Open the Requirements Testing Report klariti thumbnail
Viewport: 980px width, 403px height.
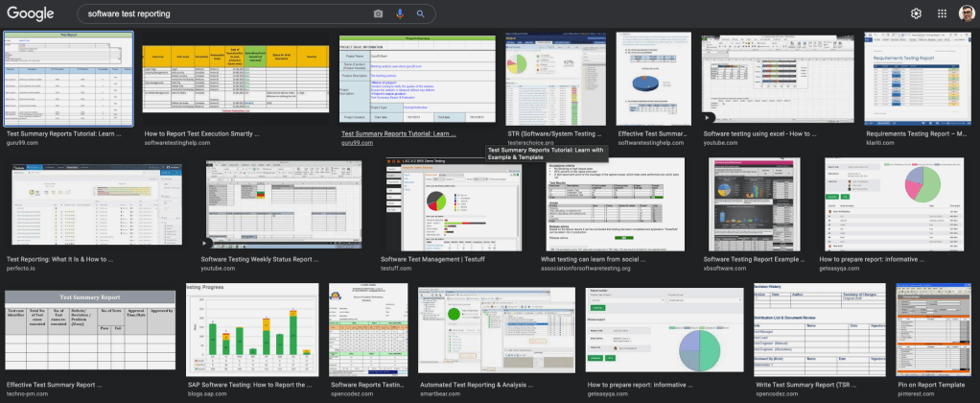(920, 78)
